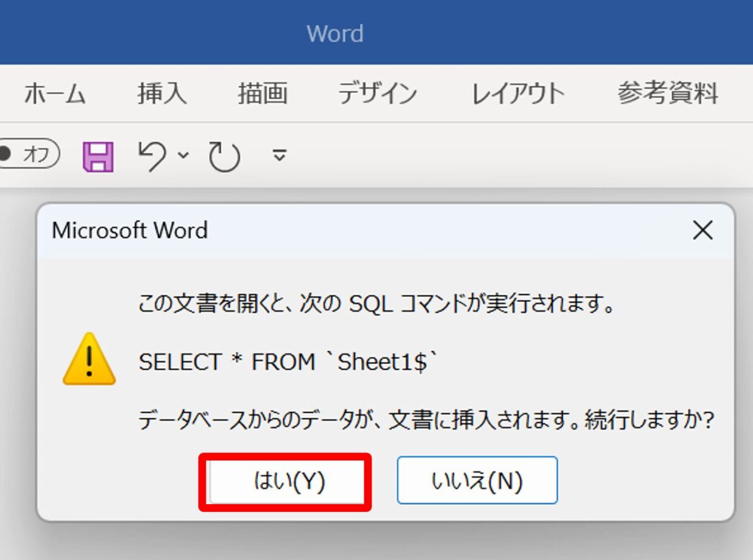753x560 pixels.
Task: Go to the デザイン tab
Action: tap(377, 94)
